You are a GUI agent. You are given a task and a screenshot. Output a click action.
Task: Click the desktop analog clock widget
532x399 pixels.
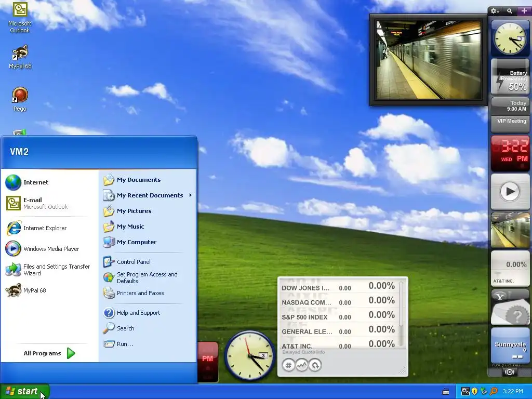click(249, 356)
